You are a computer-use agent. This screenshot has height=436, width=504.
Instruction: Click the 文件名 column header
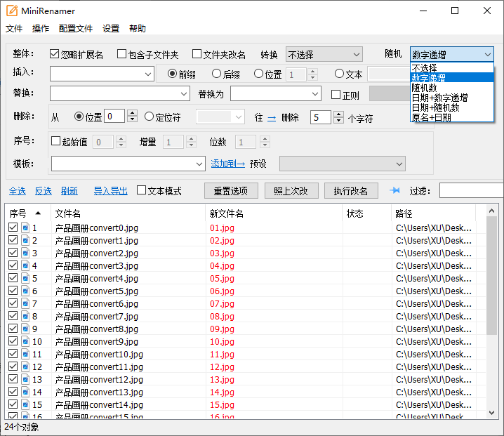pyautogui.click(x=128, y=213)
